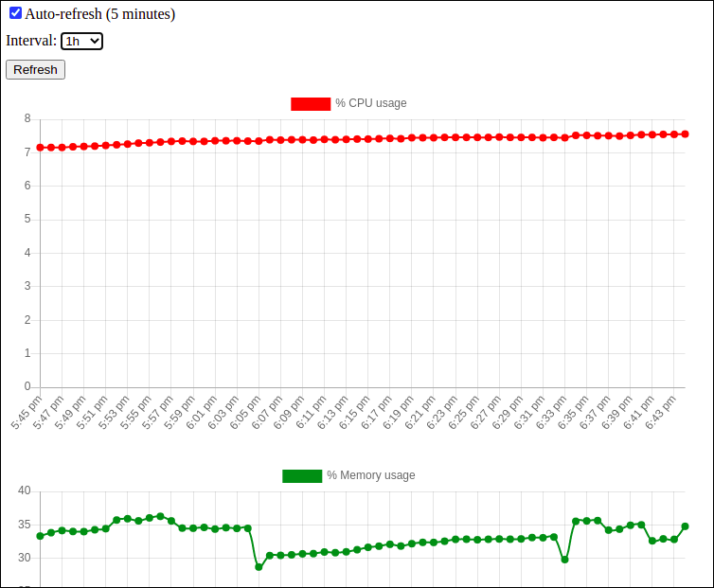Click the '% Memory usage' legend label
The image size is (714, 588).
(x=370, y=475)
